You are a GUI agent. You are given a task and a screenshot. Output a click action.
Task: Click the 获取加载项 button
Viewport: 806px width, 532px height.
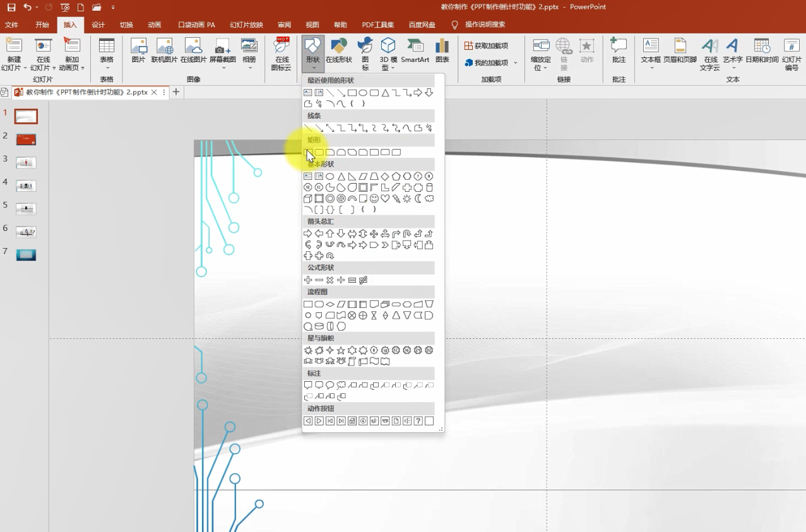[486, 45]
